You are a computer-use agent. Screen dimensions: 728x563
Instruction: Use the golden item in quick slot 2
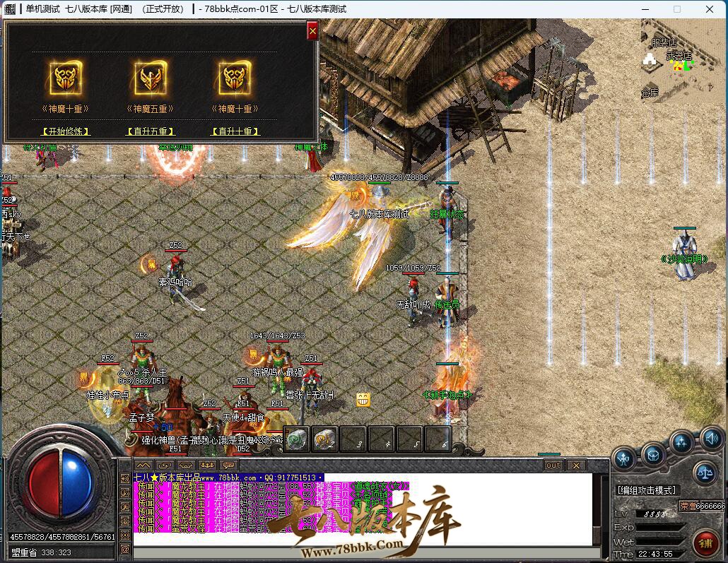coord(324,439)
